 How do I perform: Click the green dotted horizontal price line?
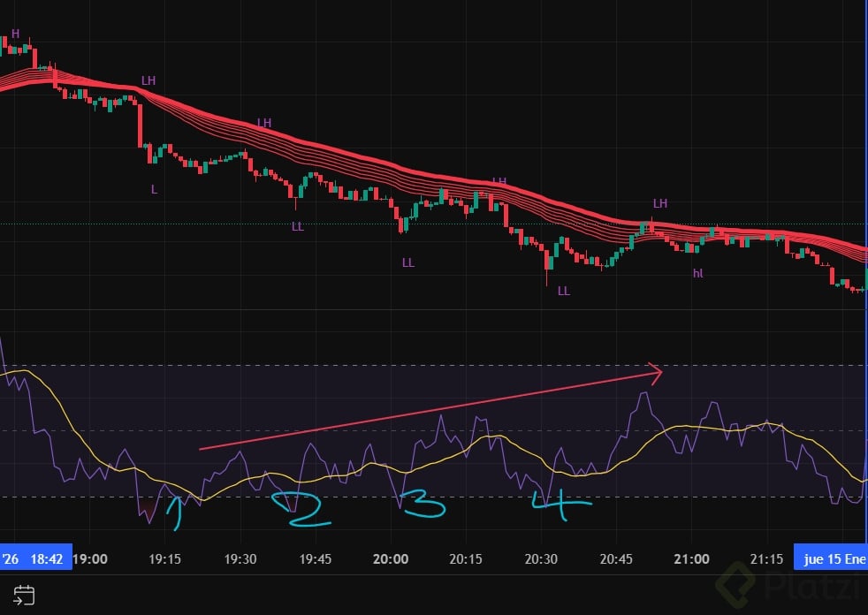(x=434, y=224)
